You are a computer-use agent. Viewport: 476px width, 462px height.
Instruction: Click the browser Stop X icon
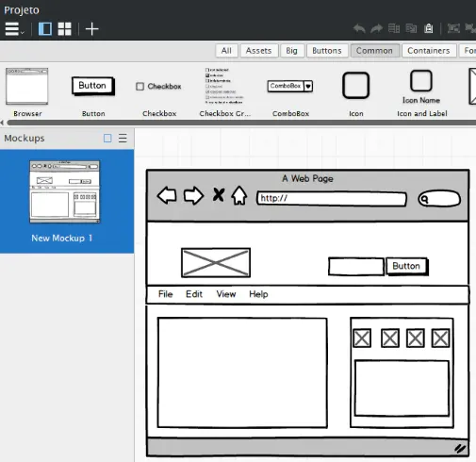point(219,194)
